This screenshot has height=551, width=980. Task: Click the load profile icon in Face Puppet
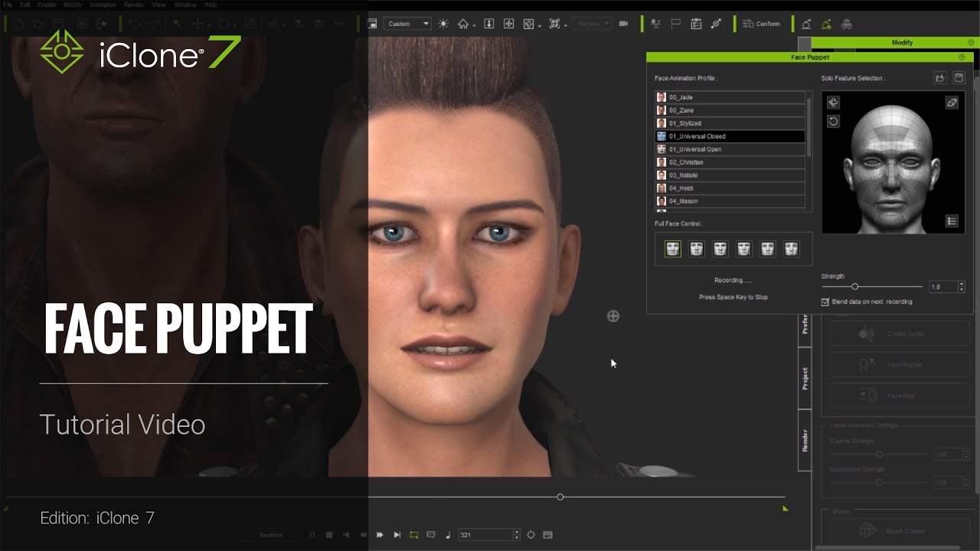coord(940,78)
